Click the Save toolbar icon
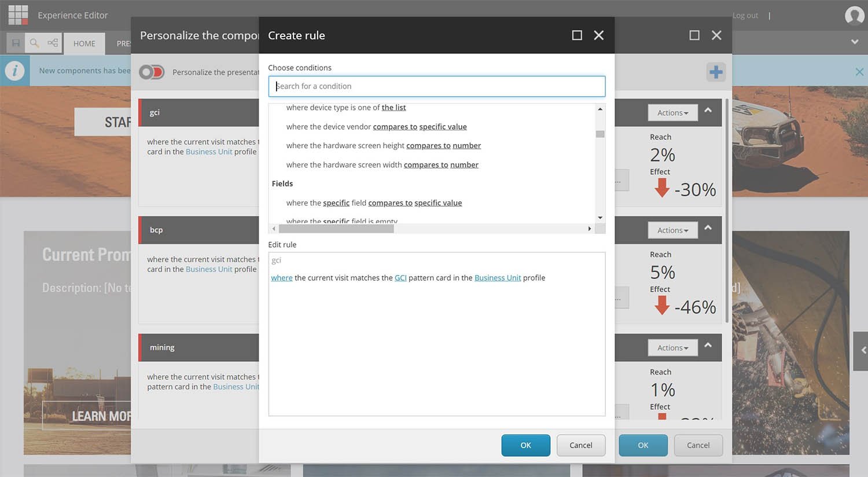 click(x=16, y=43)
